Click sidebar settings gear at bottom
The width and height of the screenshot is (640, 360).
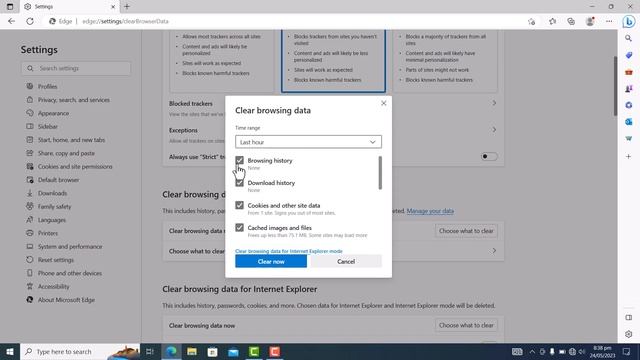[x=629, y=334]
